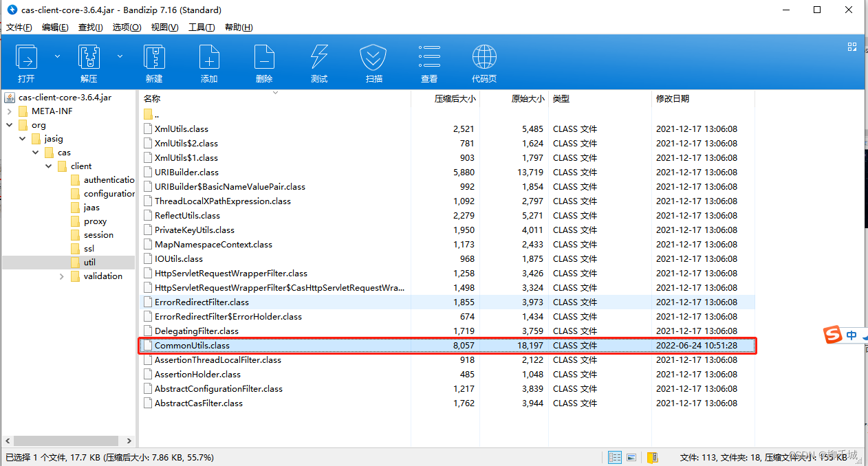Open the 选项(O) menu
The width and height of the screenshot is (868, 466).
[x=127, y=27]
